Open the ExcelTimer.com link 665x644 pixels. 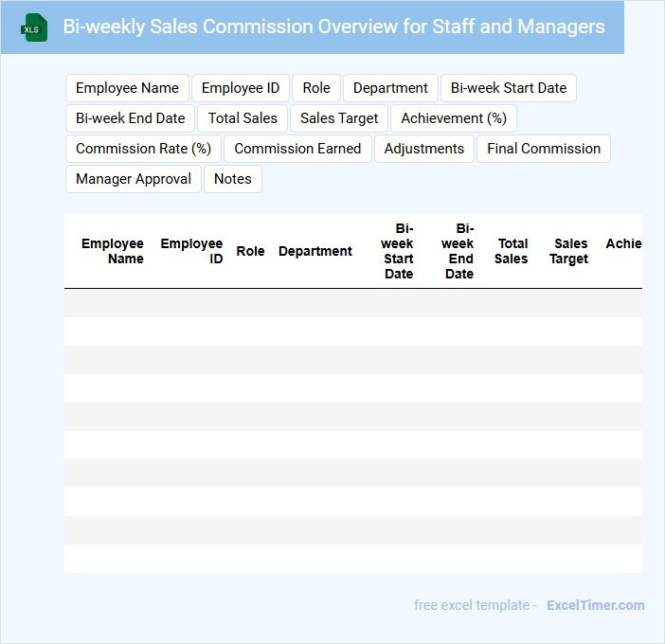(x=595, y=605)
